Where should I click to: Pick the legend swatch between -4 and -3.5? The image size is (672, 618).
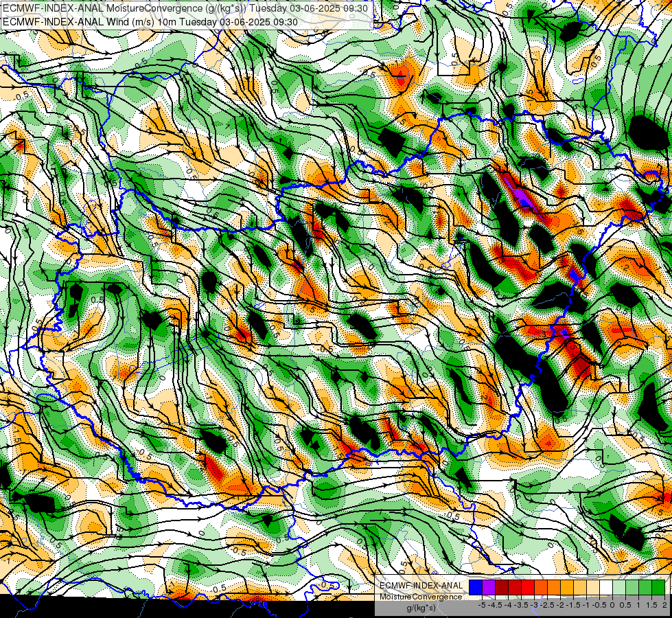point(515,587)
